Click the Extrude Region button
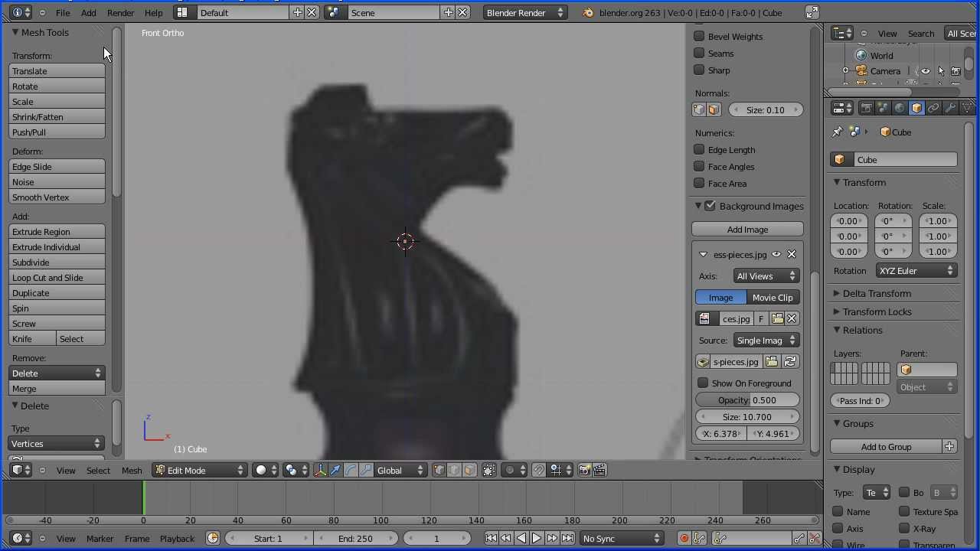 click(x=57, y=231)
